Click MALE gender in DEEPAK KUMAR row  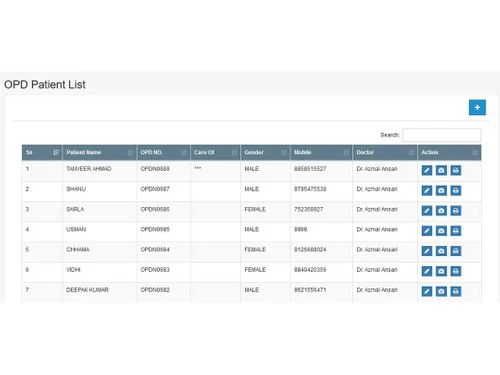point(252,290)
